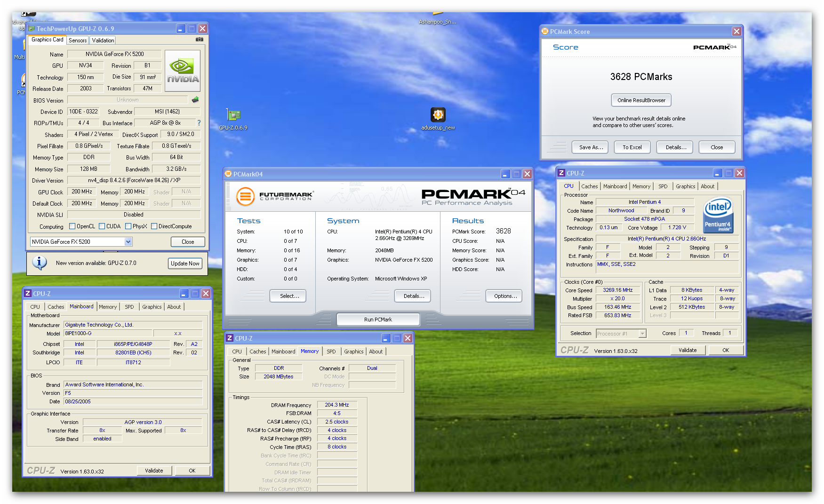Viewport: 824px width, 504px height.
Task: Click the NVIDIA logo in GPU-Z
Action: click(183, 71)
